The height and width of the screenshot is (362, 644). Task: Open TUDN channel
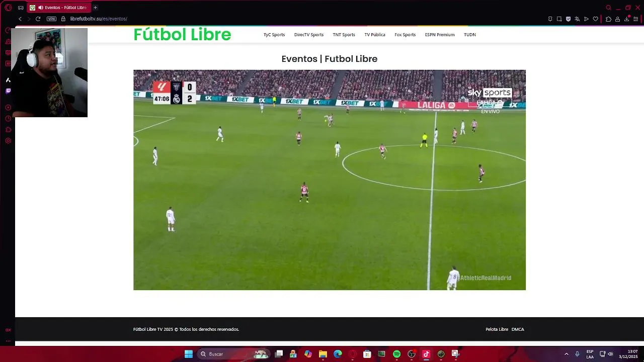(x=470, y=35)
